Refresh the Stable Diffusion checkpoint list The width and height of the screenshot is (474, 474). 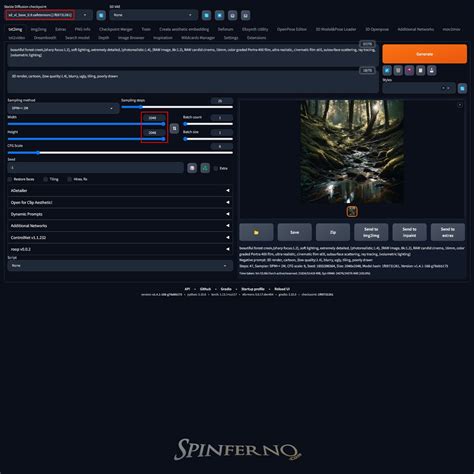point(101,15)
